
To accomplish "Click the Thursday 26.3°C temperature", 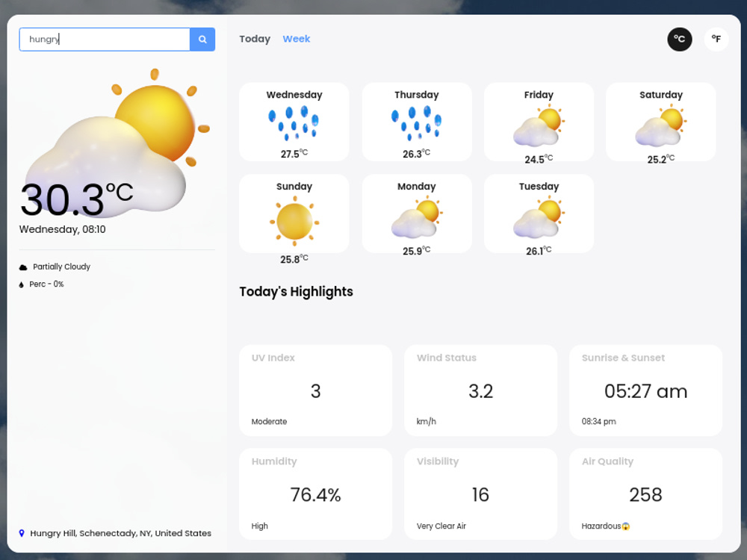I will click(x=416, y=154).
